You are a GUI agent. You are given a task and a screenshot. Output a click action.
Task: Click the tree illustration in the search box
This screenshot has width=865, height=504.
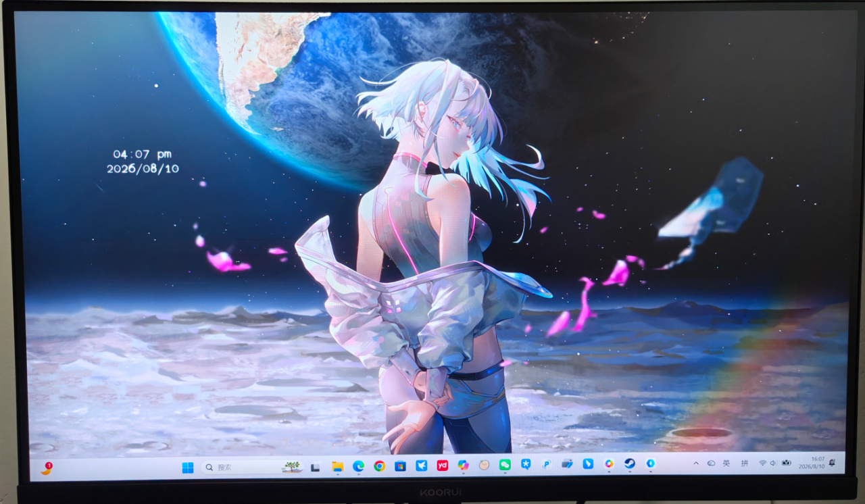(292, 467)
